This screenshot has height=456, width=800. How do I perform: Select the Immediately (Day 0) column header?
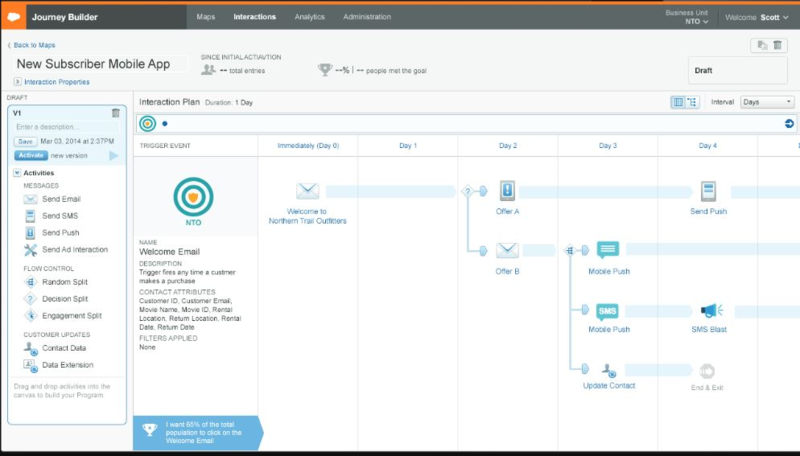click(308, 145)
